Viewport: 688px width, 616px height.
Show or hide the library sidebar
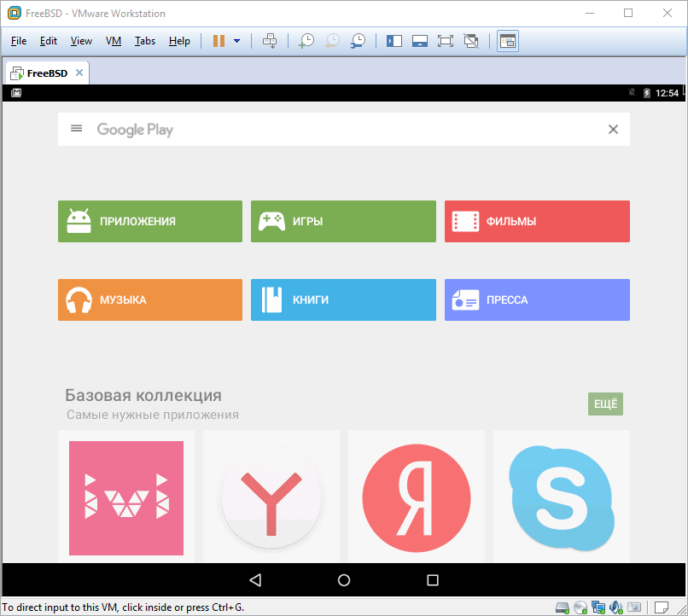[394, 41]
